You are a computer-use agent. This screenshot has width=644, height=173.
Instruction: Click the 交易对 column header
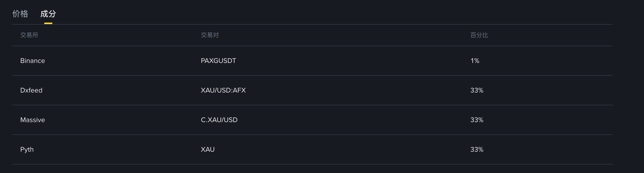click(210, 35)
